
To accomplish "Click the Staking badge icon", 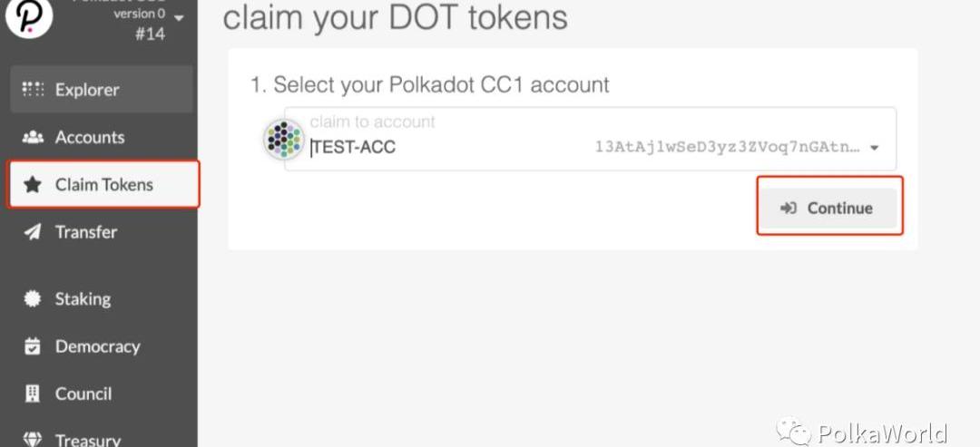I will pos(33,299).
